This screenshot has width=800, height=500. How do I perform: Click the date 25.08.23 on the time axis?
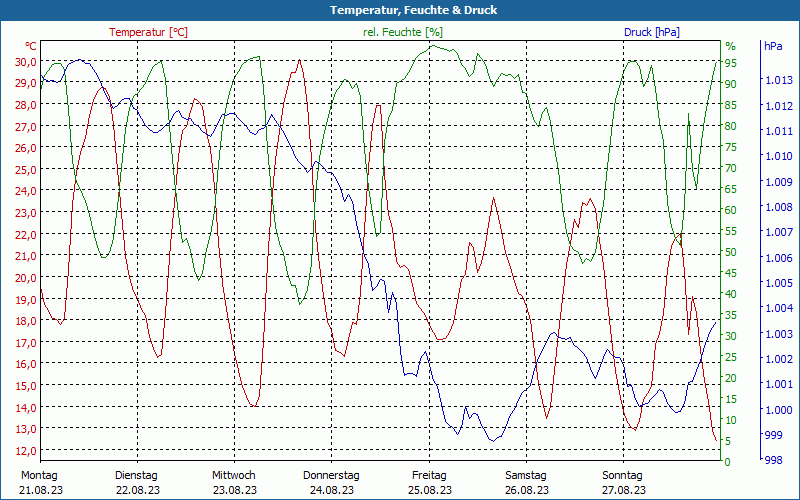point(429,490)
